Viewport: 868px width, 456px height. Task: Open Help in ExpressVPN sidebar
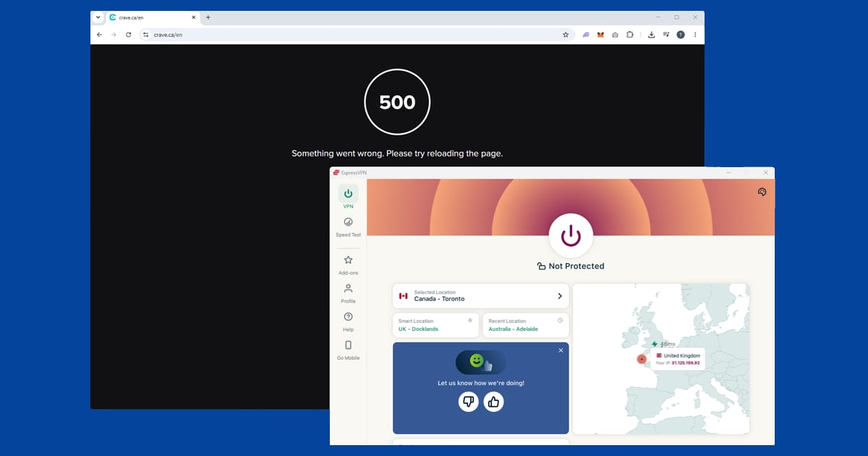click(x=348, y=321)
